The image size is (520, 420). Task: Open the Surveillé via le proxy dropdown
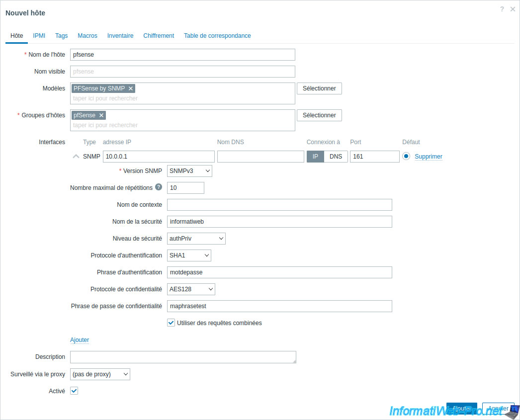(x=100, y=375)
